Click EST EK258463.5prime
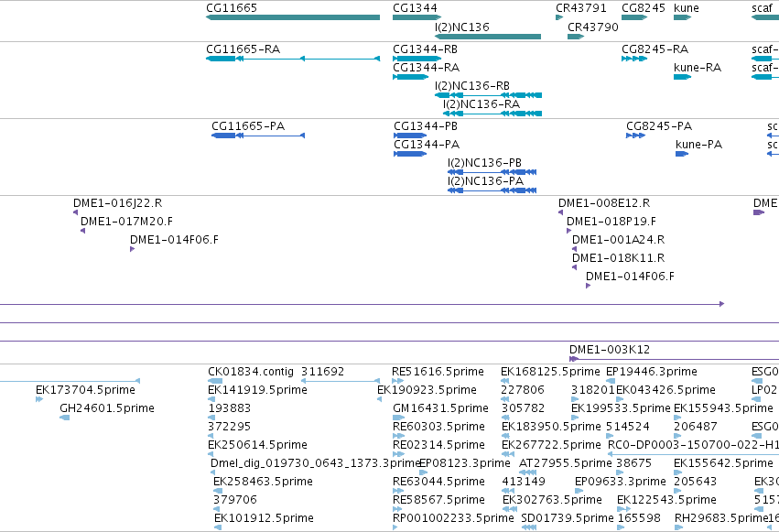Screen dimensions: 779x532 click(218, 492)
